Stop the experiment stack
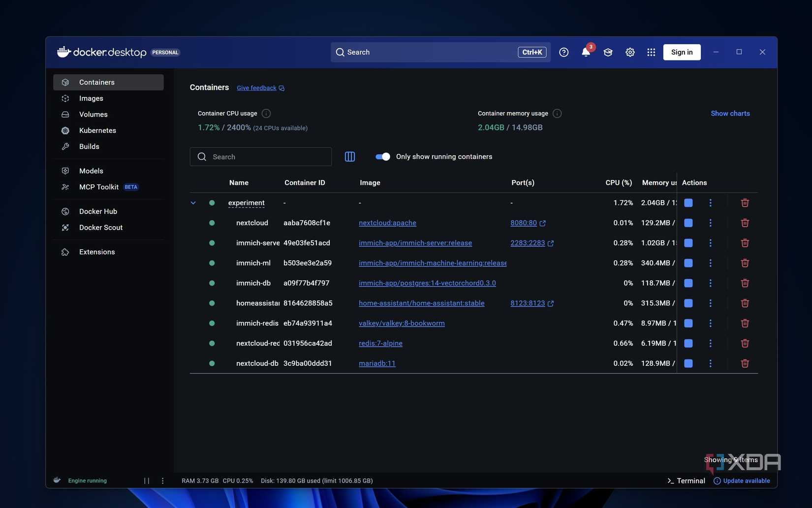812x508 pixels. 688,203
